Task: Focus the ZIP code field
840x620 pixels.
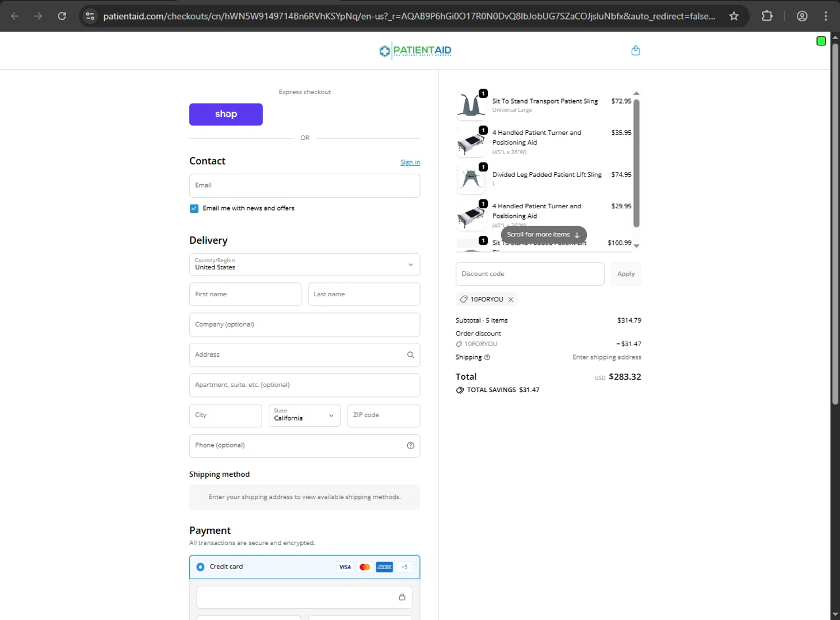Action: point(384,416)
